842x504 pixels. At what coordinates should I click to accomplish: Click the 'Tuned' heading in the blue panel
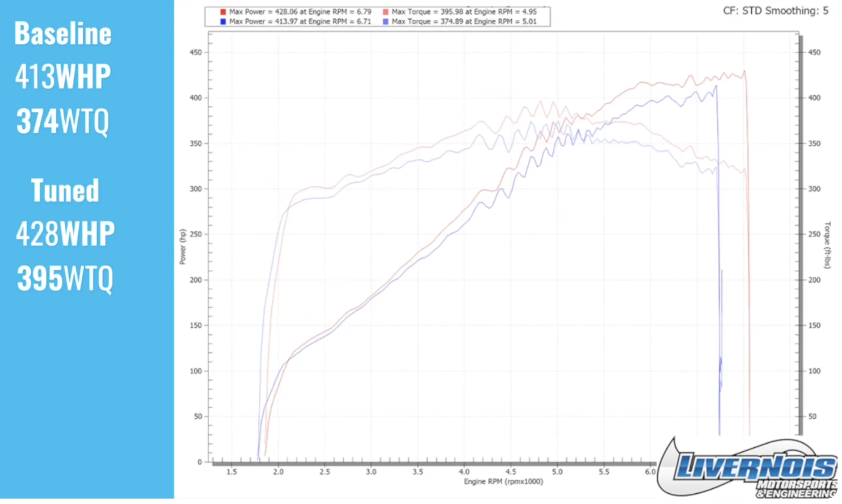(65, 190)
